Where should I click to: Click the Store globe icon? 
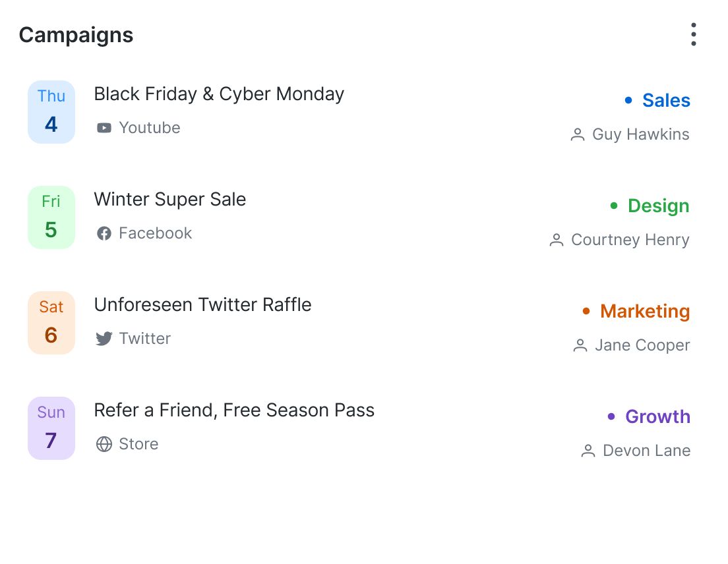tap(104, 444)
